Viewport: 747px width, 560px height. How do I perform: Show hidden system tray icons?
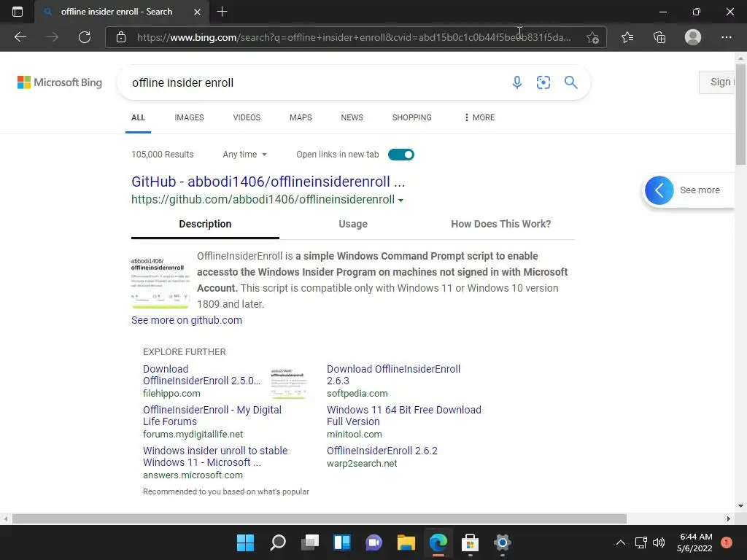coord(621,542)
